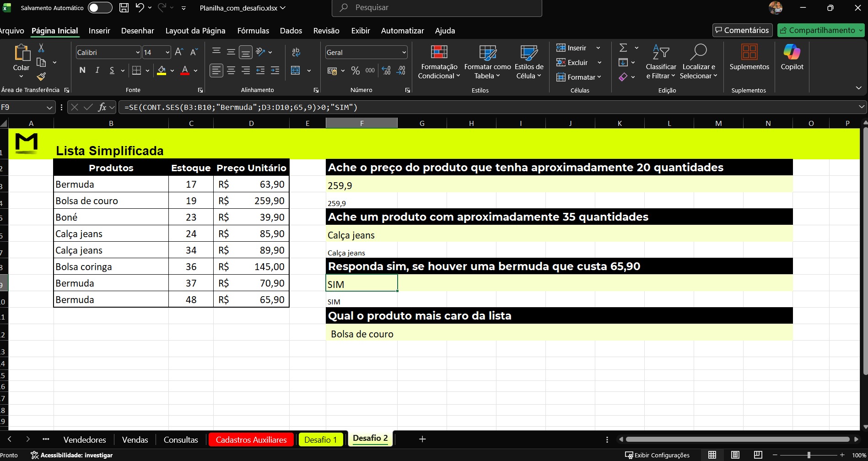
Task: Switch to the Desafio 1 sheet
Action: [320, 439]
